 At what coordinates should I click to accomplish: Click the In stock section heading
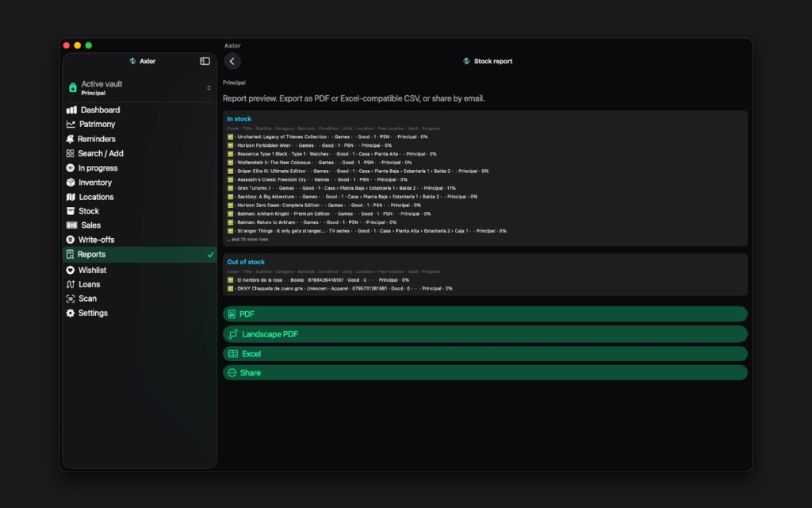click(239, 119)
